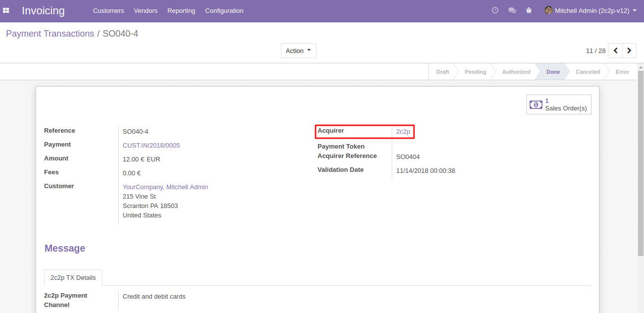Viewport: 644px width, 313px height.
Task: Click acquirer reference SO0404
Action: [x=408, y=156]
